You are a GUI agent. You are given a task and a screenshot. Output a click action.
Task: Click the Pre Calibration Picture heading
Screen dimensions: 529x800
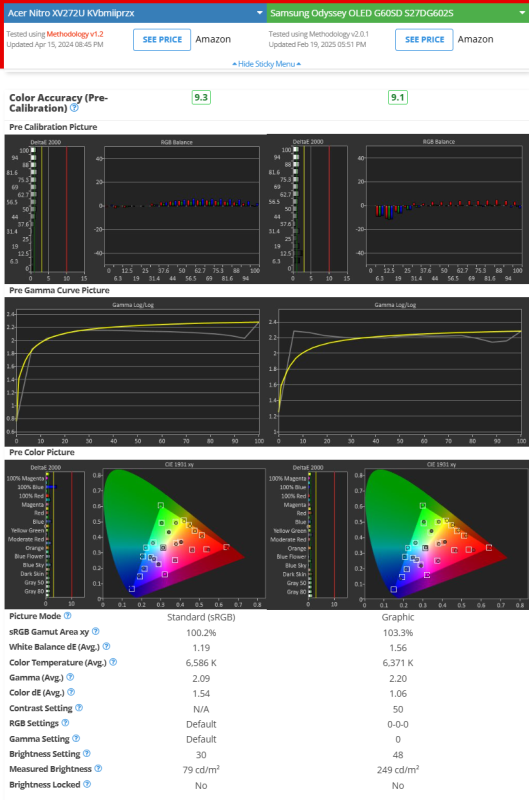point(53,127)
